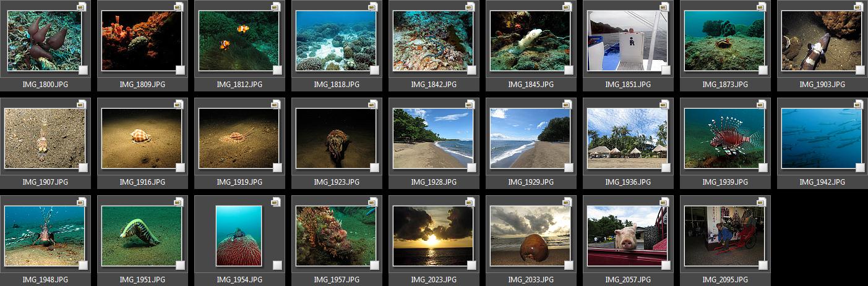Image resolution: width=868 pixels, height=286 pixels.
Task: Tick the checkbox on IMG_2057.JPG pig photo
Action: (x=666, y=265)
